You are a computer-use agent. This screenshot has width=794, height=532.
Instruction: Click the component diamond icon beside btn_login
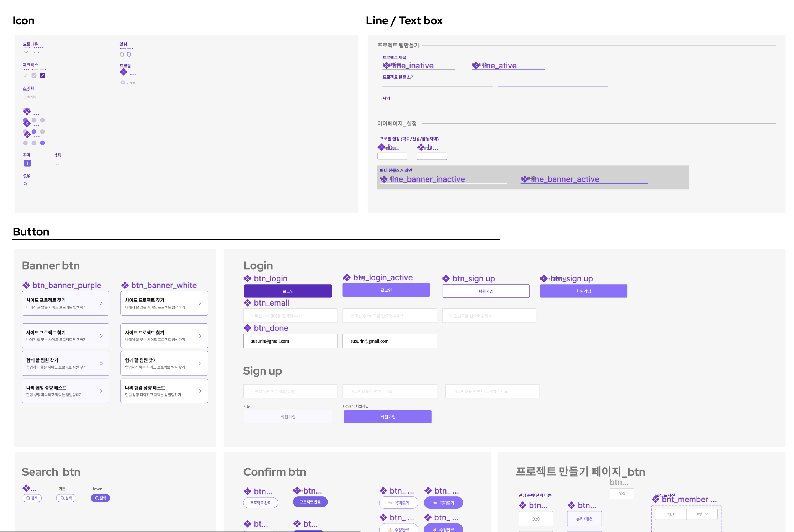(x=247, y=278)
